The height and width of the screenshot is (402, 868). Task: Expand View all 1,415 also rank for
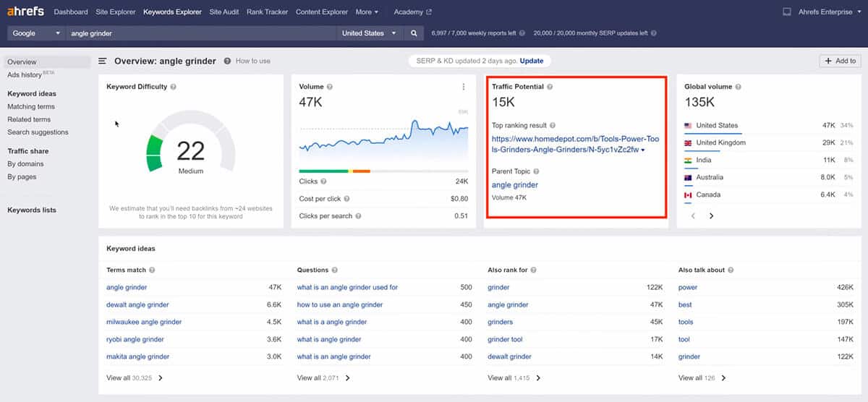tap(514, 377)
